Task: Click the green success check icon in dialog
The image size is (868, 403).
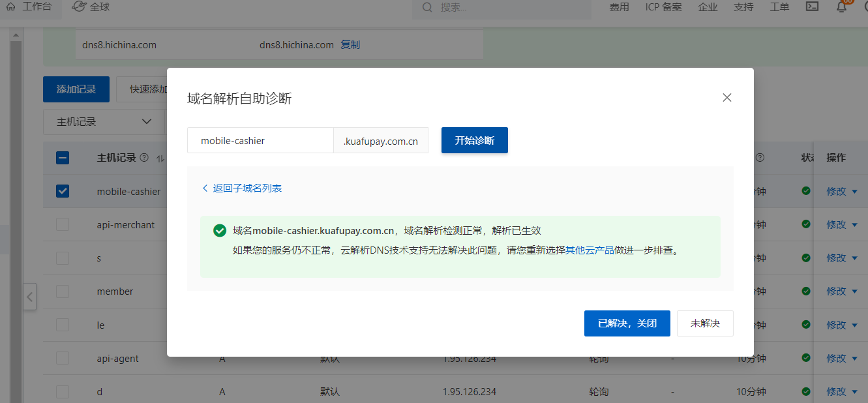Action: click(220, 231)
